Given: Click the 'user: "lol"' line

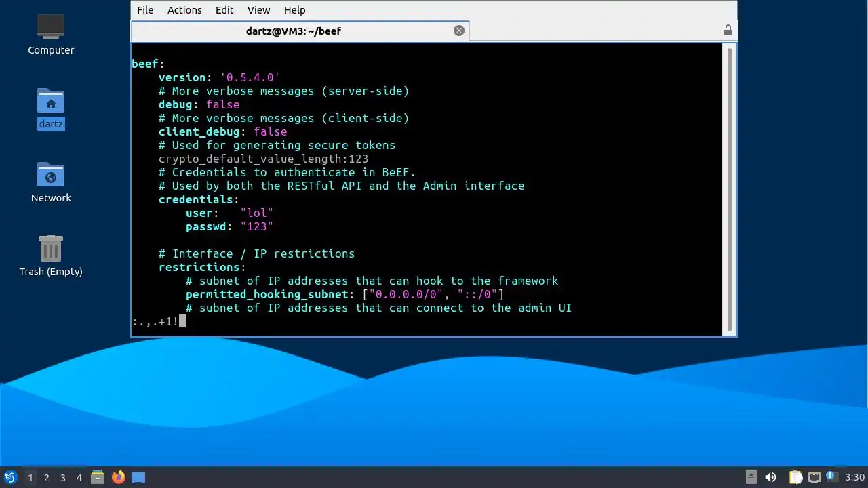Looking at the screenshot, I should [229, 213].
